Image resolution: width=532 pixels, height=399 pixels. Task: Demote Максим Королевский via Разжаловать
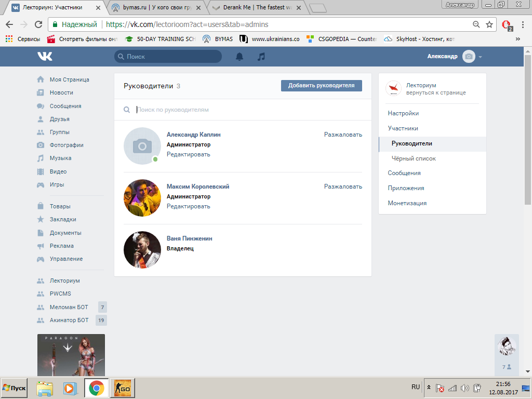[x=343, y=187]
